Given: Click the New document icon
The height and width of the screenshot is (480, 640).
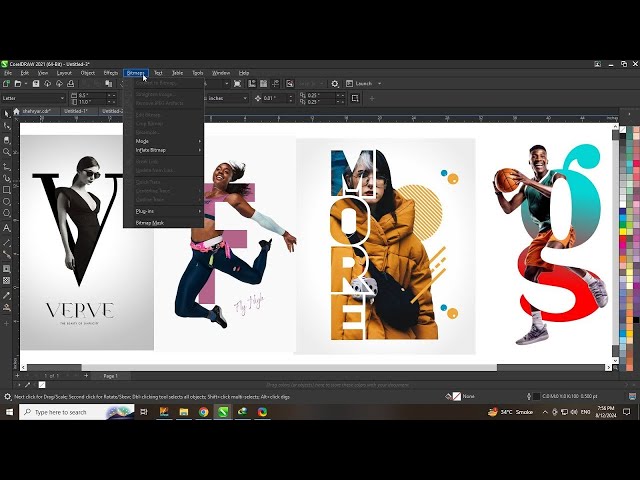Looking at the screenshot, I should pyautogui.click(x=6, y=84).
